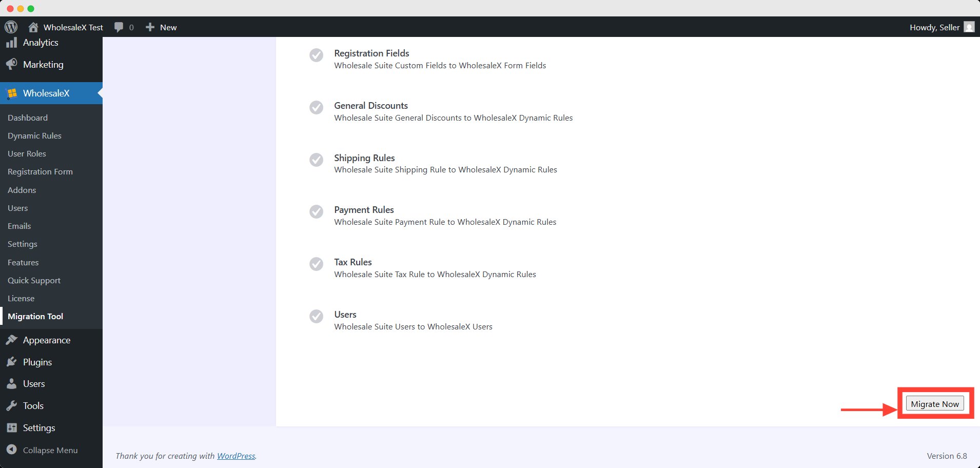Toggle the Registration Fields checkmark

317,55
